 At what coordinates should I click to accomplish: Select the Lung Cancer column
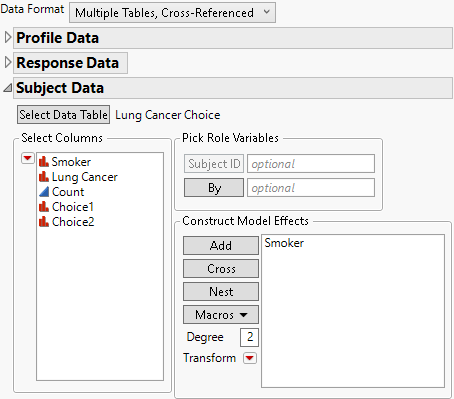pos(85,177)
